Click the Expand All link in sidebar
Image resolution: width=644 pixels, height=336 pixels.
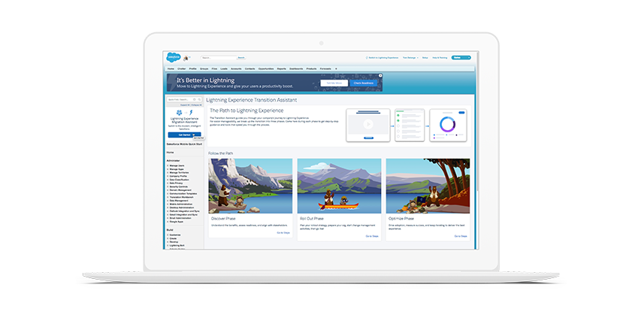click(x=185, y=105)
